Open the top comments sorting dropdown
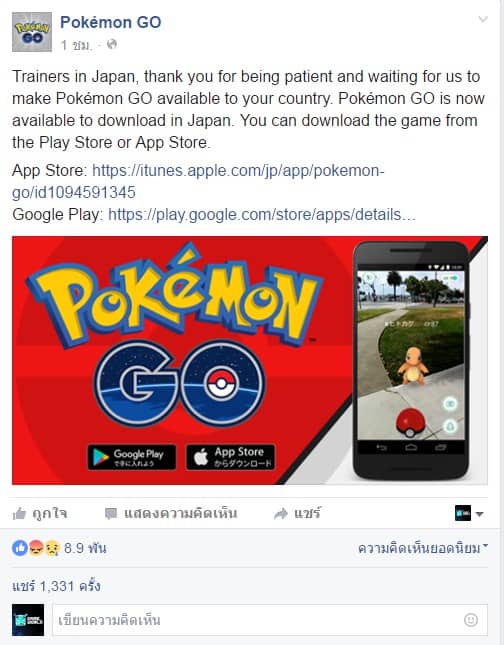The width and height of the screenshot is (504, 645). click(423, 548)
